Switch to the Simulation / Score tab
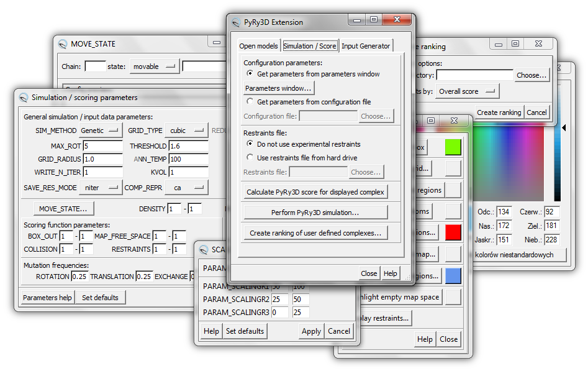 [x=310, y=46]
